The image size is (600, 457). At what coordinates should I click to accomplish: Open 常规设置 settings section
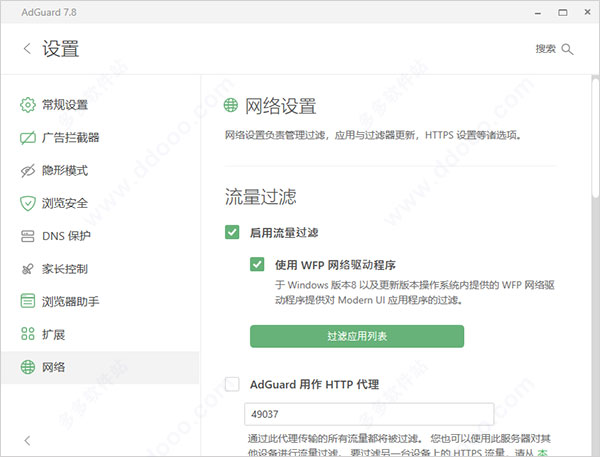(x=100, y=104)
